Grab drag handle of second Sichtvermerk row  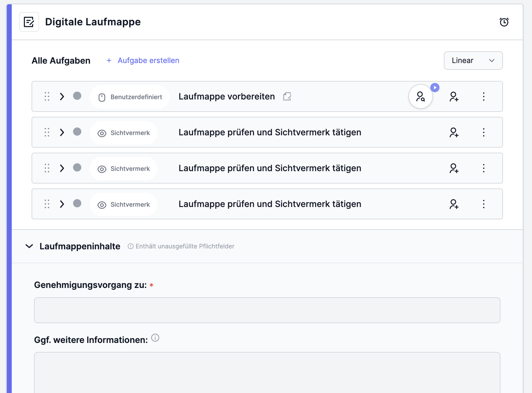pyautogui.click(x=47, y=168)
